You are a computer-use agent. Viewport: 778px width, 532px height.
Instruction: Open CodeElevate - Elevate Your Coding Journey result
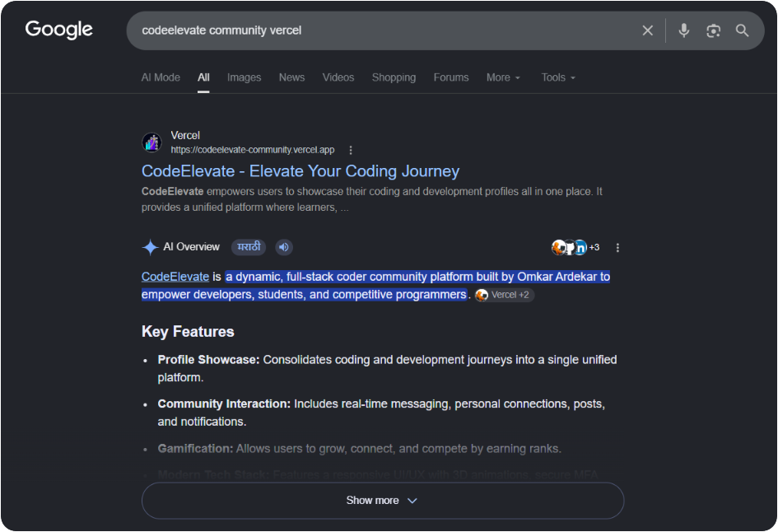click(300, 171)
